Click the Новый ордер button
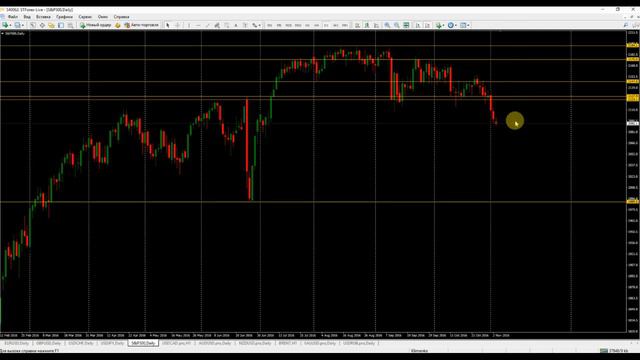Viewport: 640px width, 360px height. coord(96,25)
